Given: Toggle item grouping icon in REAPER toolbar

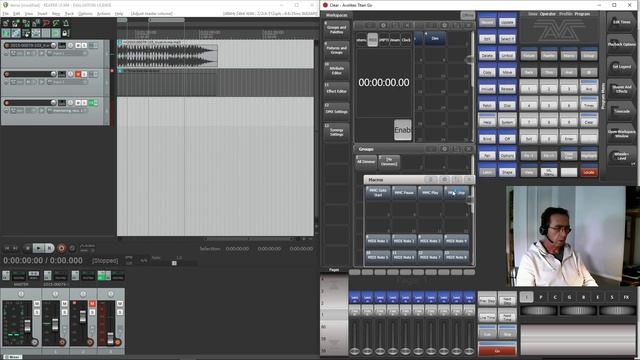Looking at the screenshot, I should [16, 33].
